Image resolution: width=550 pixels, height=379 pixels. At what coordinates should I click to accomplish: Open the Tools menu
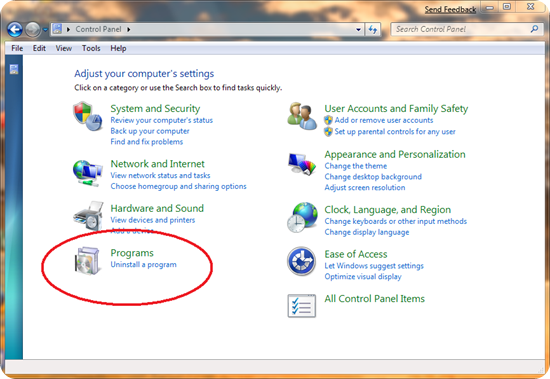click(91, 48)
